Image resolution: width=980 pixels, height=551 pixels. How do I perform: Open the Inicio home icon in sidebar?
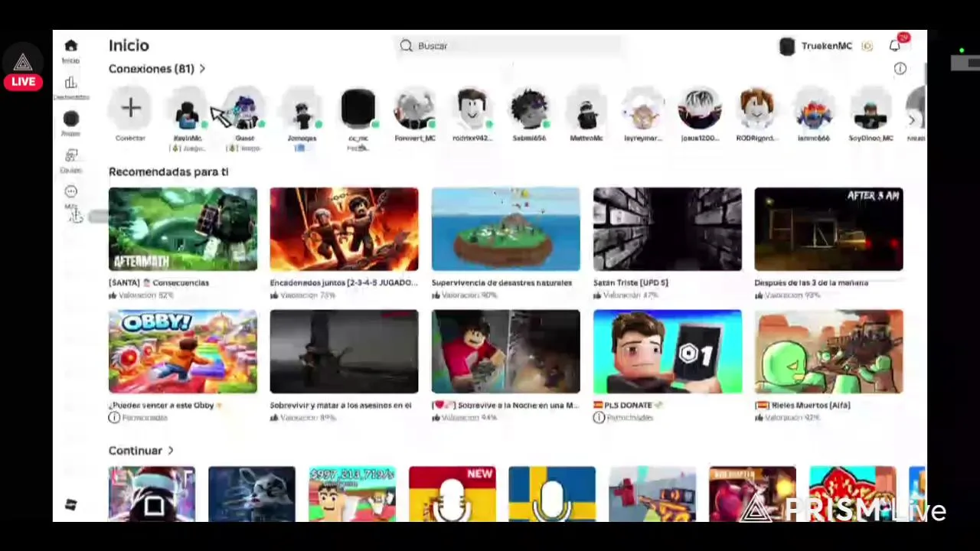point(70,46)
